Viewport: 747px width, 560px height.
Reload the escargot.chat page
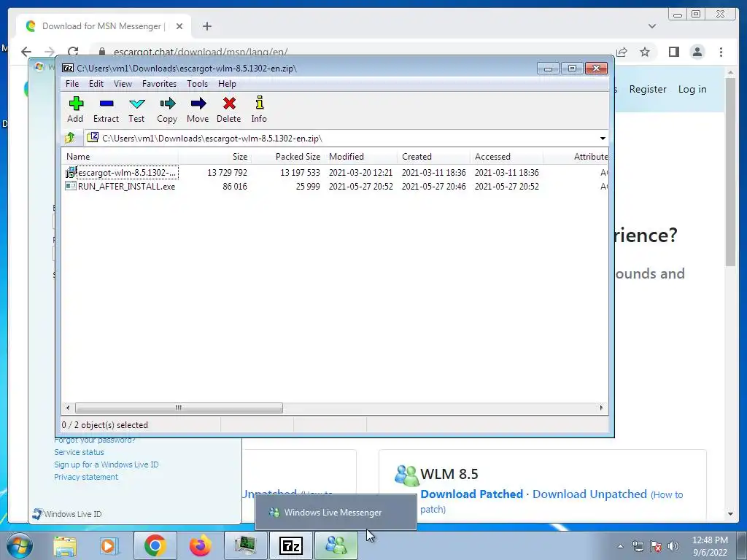tap(73, 52)
